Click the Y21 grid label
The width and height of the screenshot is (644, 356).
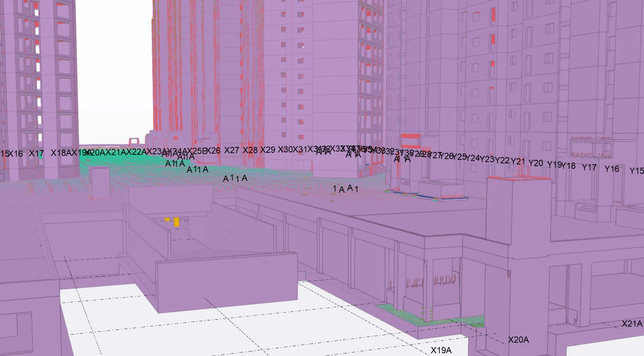(x=518, y=162)
